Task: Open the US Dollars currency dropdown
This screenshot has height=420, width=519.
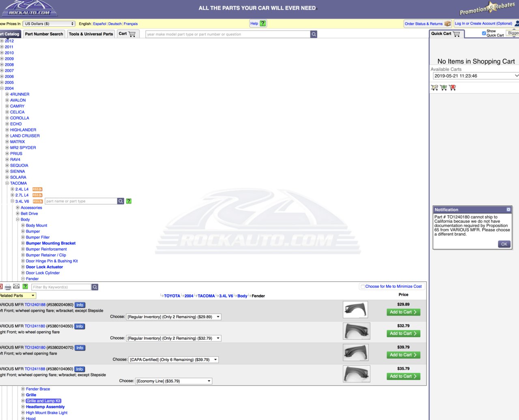Action: [x=49, y=24]
